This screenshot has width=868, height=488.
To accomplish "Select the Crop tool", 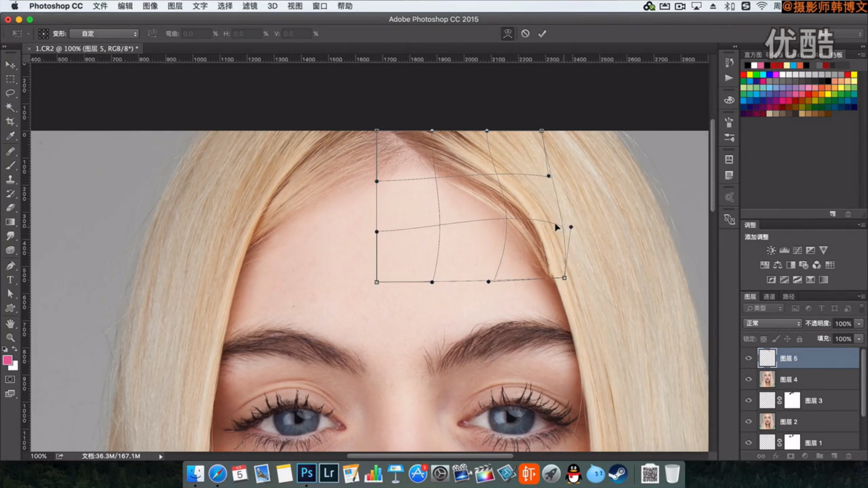I will point(10,121).
